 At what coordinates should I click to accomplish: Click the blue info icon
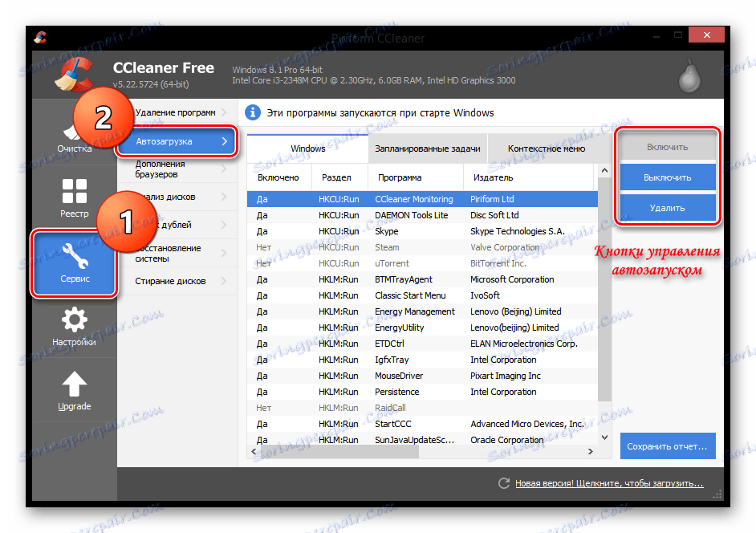(x=253, y=112)
